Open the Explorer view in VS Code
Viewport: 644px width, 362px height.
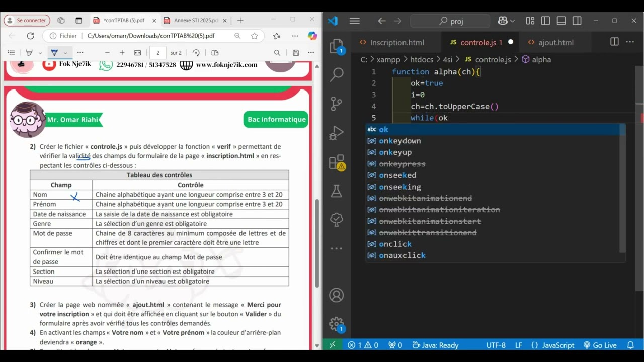(x=336, y=46)
